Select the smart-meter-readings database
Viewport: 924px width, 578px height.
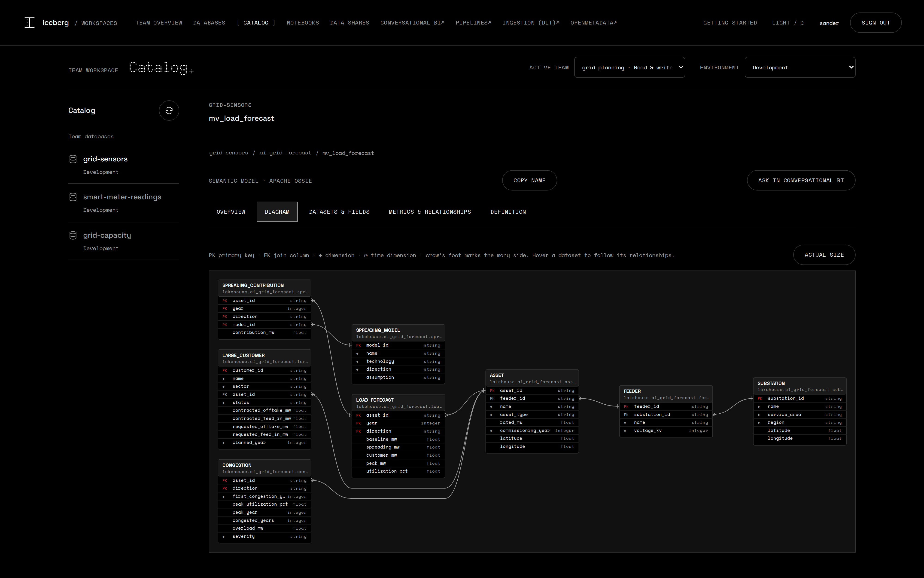[x=124, y=203]
